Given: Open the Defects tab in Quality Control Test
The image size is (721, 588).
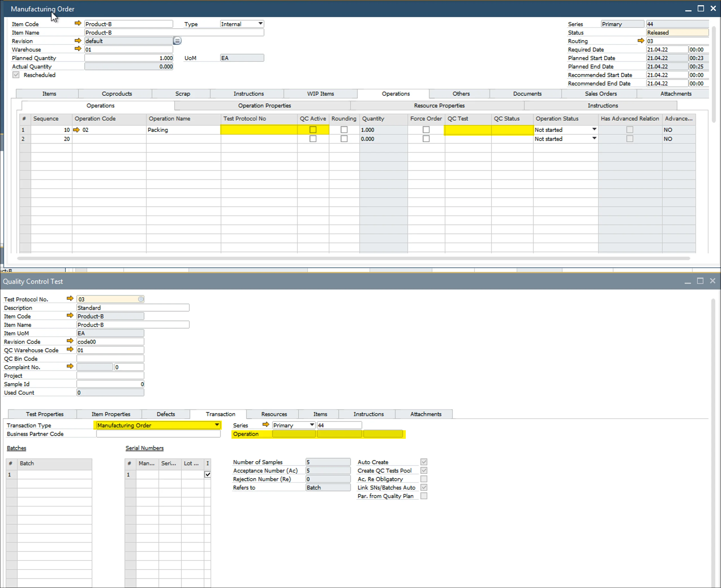Looking at the screenshot, I should point(166,414).
